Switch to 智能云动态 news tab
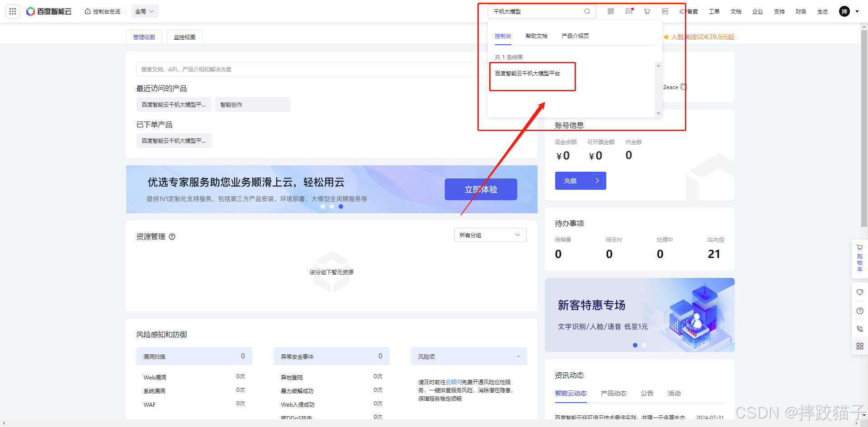This screenshot has height=427, width=868. click(x=571, y=393)
